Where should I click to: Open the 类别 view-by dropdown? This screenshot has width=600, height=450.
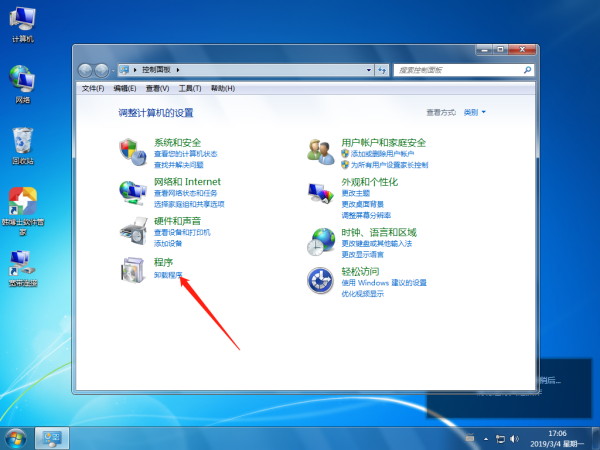[474, 112]
